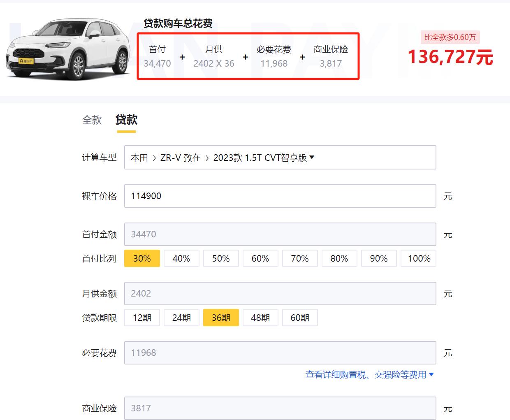Select 100% down payment ratio

coord(418,258)
